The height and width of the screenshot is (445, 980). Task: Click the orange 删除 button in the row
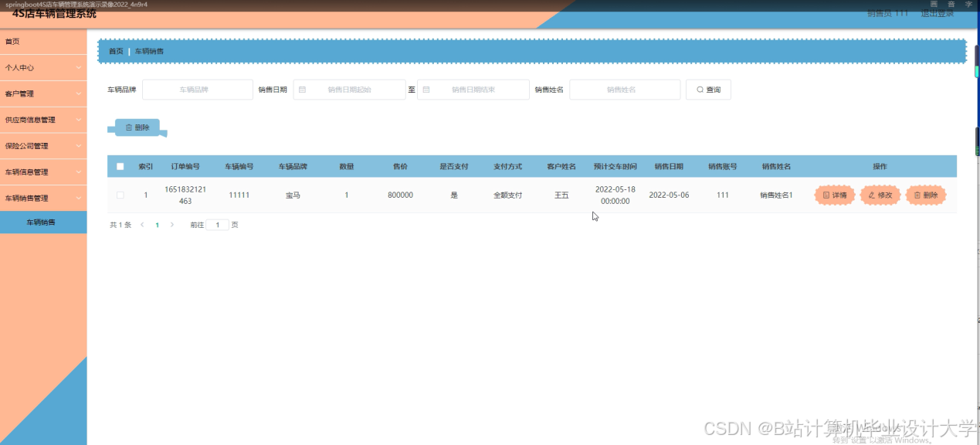point(925,195)
